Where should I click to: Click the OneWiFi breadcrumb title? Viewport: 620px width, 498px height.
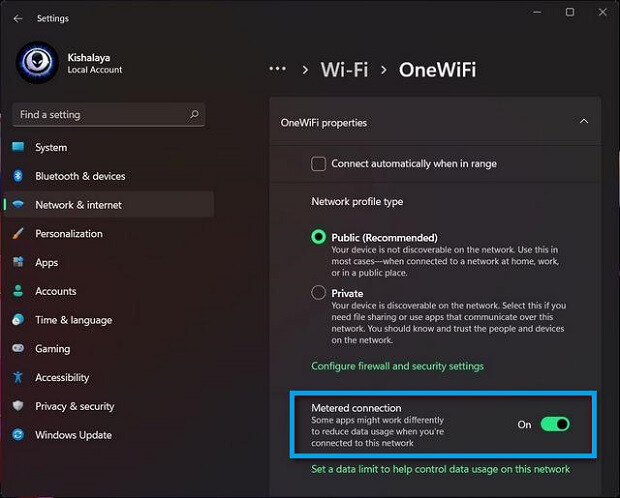coord(437,70)
